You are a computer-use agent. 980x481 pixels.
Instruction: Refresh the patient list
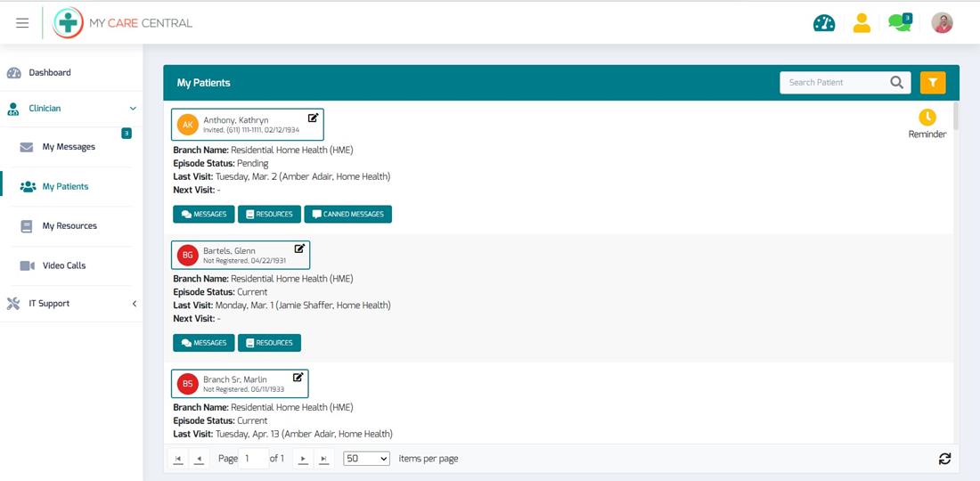pyautogui.click(x=944, y=459)
